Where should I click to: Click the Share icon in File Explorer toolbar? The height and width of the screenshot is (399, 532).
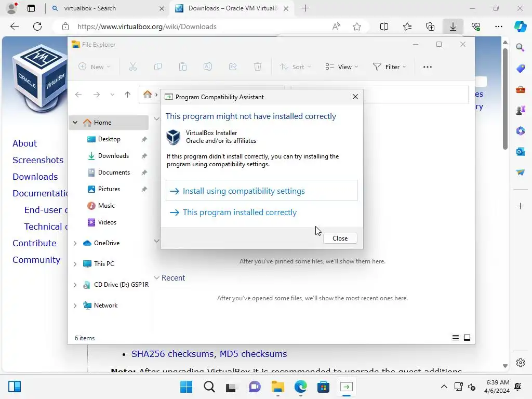tap(233, 67)
